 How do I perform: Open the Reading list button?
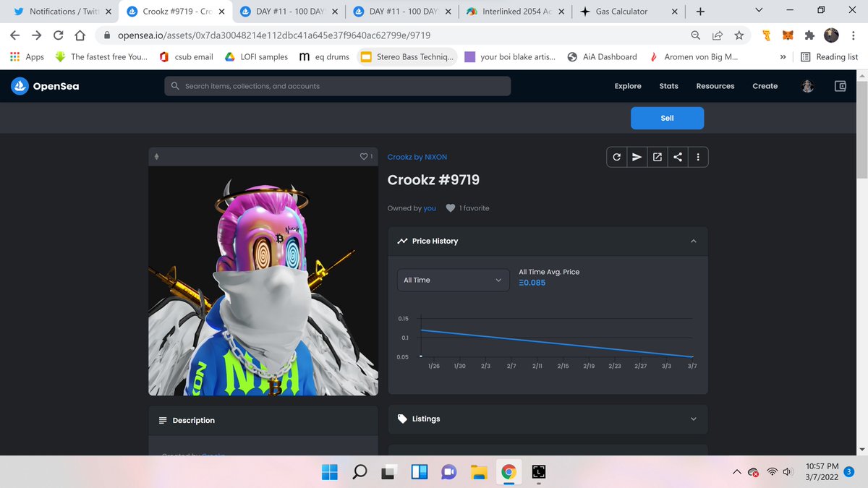[830, 56]
